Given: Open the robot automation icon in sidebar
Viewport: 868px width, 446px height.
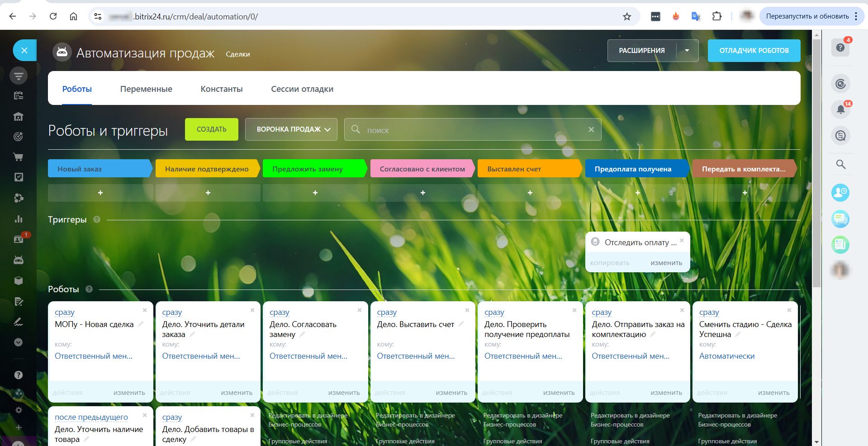Looking at the screenshot, I should [19, 260].
